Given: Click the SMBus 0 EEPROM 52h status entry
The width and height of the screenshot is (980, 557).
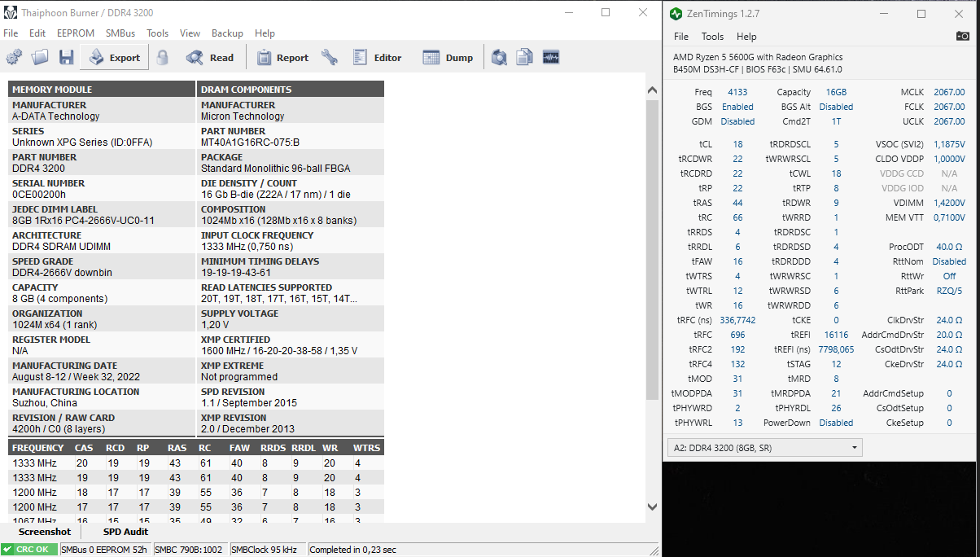Looking at the screenshot, I should click(x=104, y=550).
